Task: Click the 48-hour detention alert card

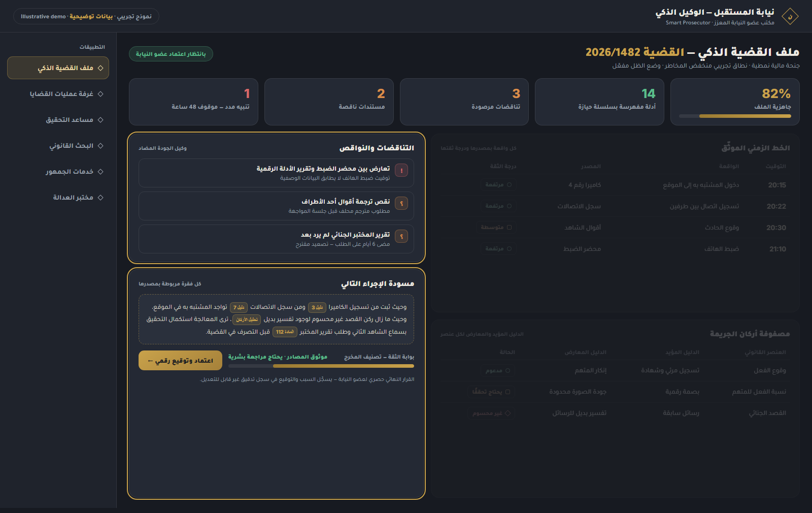Action: [193, 102]
